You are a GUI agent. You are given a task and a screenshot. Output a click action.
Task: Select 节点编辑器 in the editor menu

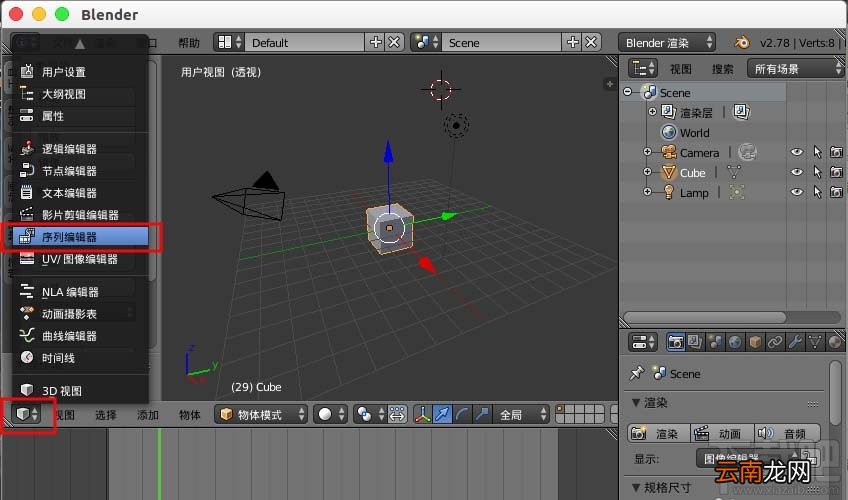point(80,171)
